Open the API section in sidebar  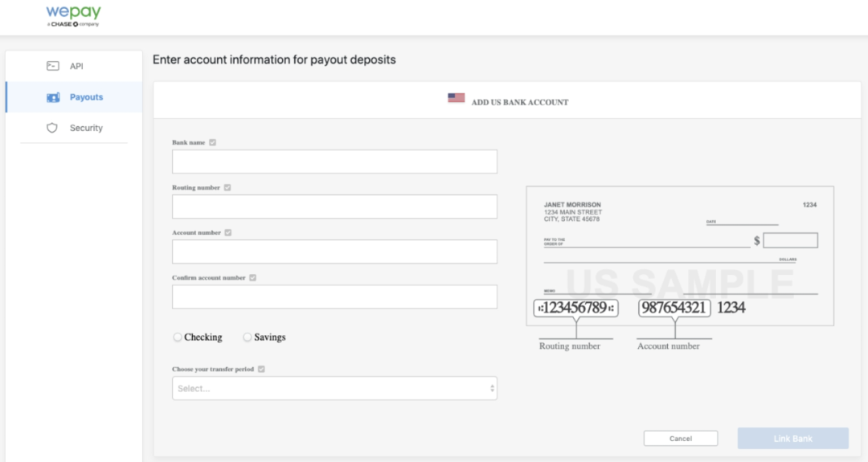(76, 66)
